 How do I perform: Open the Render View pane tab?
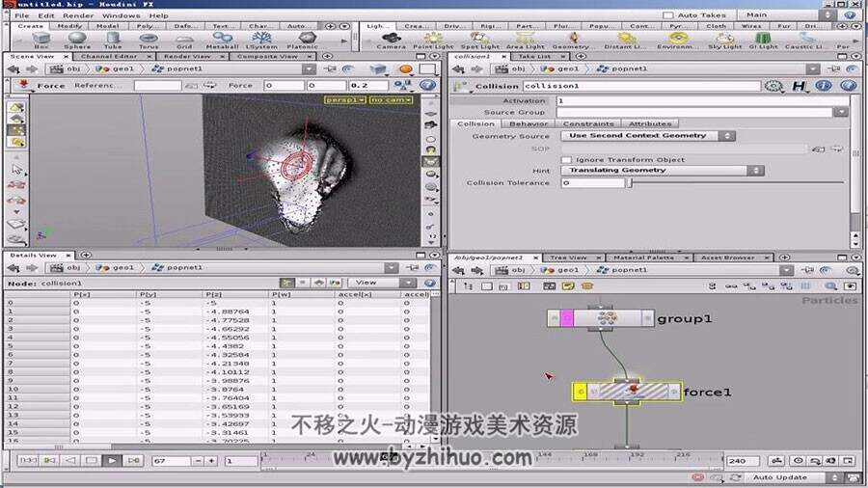click(187, 56)
